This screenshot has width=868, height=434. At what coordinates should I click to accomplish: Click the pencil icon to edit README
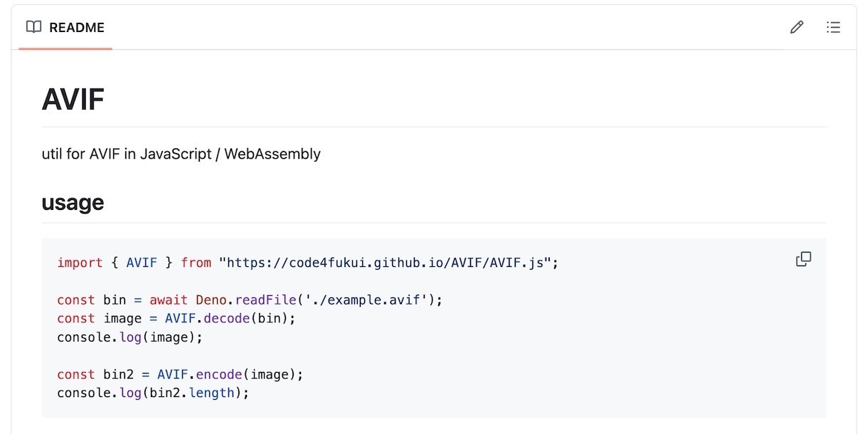point(797,27)
